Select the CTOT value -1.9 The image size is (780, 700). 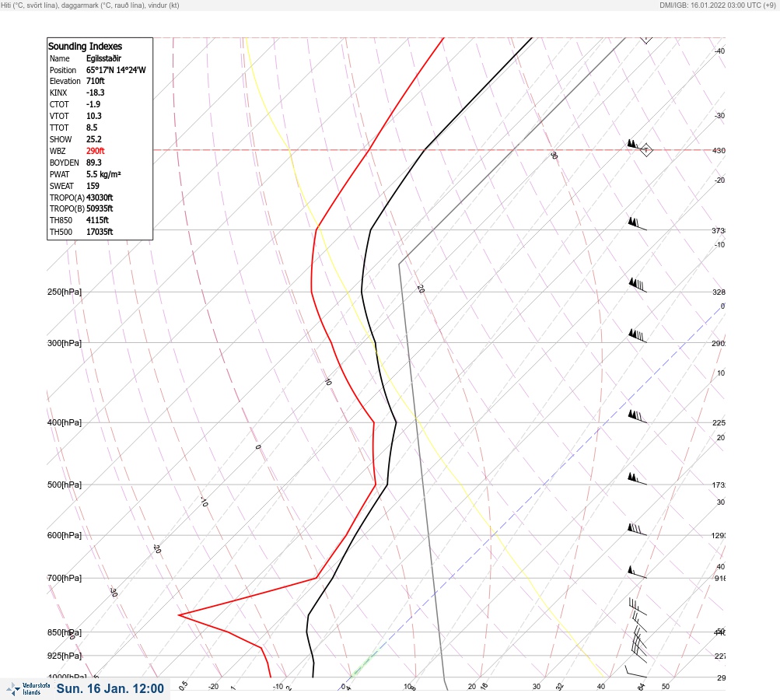[93, 104]
